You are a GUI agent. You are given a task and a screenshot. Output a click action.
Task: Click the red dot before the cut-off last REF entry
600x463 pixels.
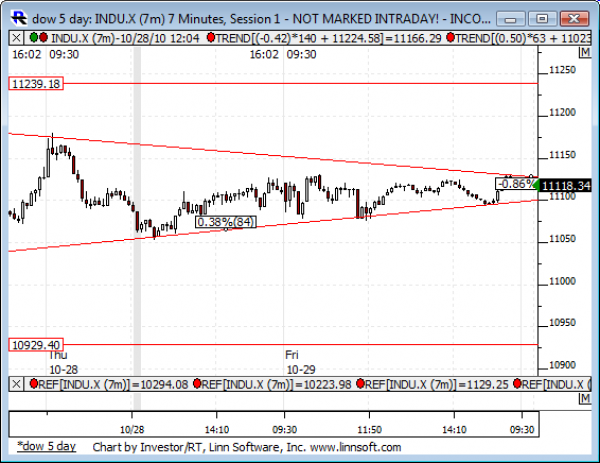point(517,383)
